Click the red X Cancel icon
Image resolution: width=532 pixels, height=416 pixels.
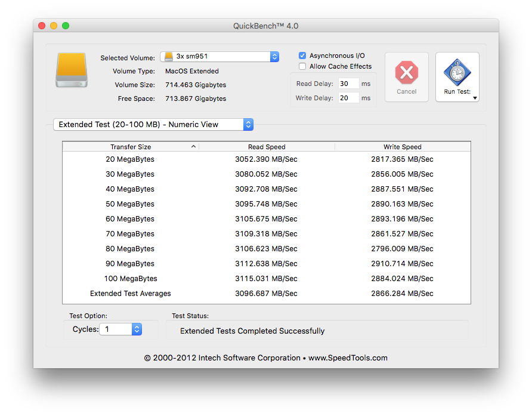pyautogui.click(x=407, y=72)
